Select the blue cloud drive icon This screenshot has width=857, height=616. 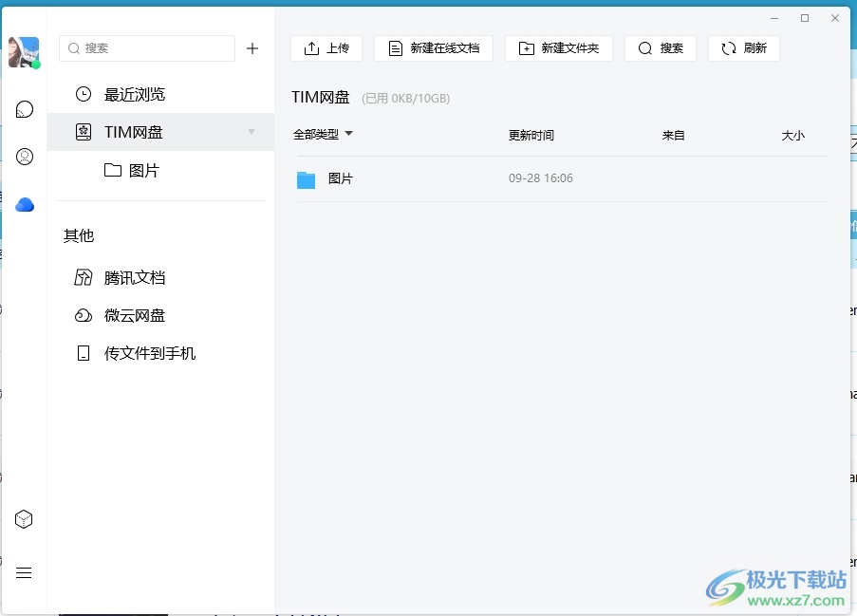point(25,204)
